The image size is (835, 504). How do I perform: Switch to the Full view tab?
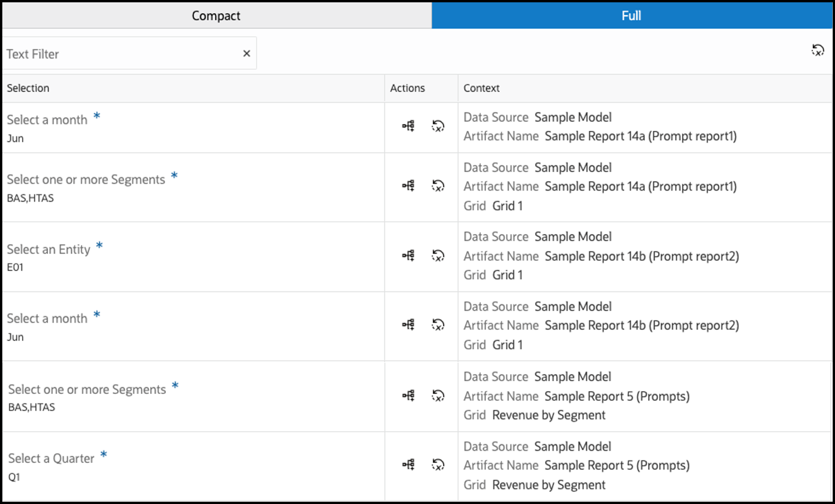[631, 16]
